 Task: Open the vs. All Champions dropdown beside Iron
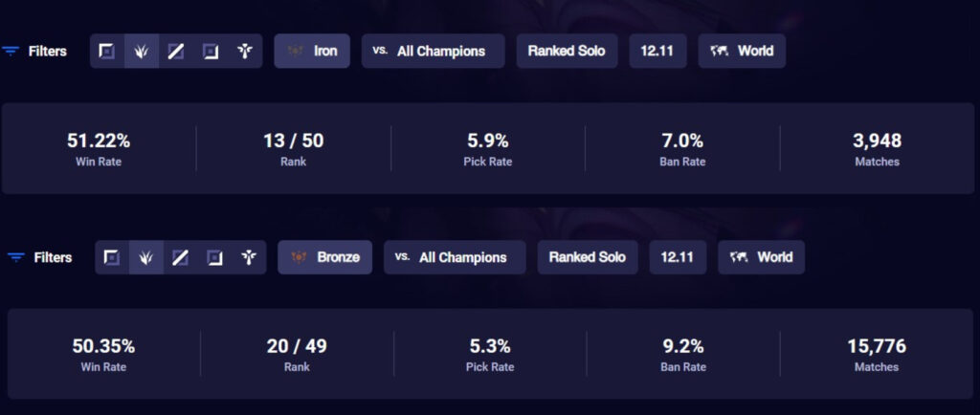(433, 52)
